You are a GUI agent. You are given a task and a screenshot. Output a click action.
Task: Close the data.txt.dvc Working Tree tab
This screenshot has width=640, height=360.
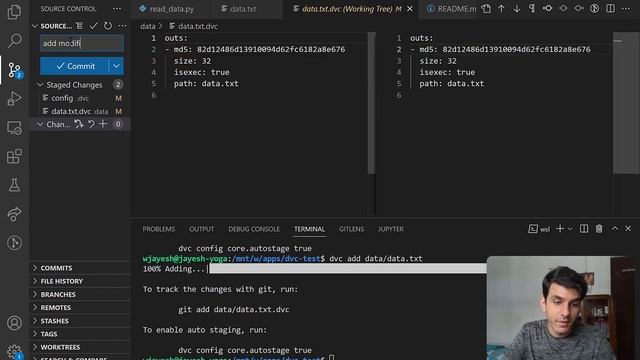[410, 9]
